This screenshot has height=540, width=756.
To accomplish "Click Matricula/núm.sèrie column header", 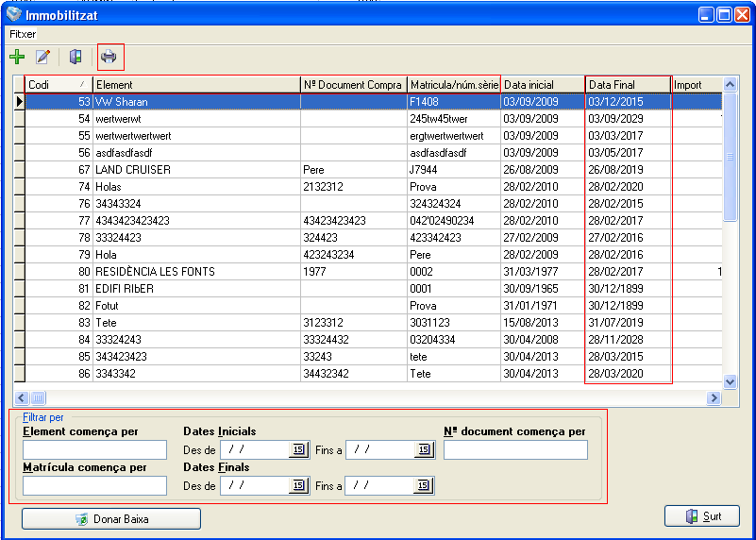I will pyautogui.click(x=454, y=85).
